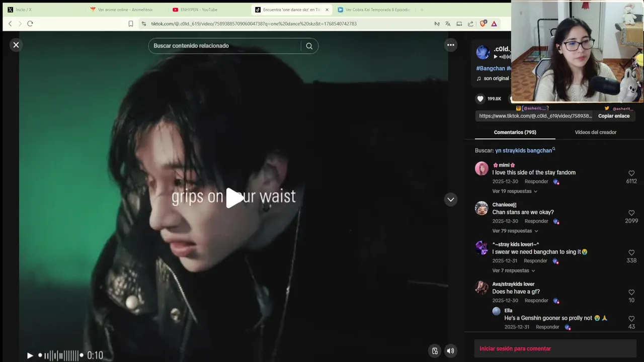Image resolution: width=644 pixels, height=362 pixels.
Task: Click the sticker icon under mimi's comment
Action: [x=556, y=182]
